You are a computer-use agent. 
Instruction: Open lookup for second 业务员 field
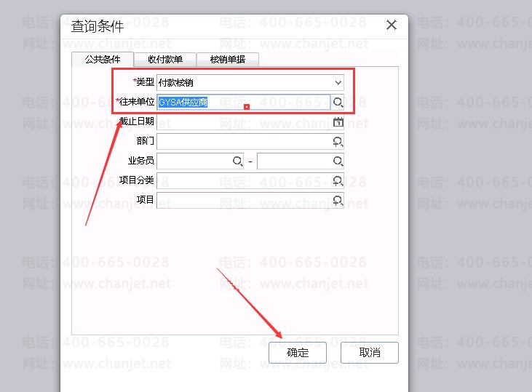(338, 161)
